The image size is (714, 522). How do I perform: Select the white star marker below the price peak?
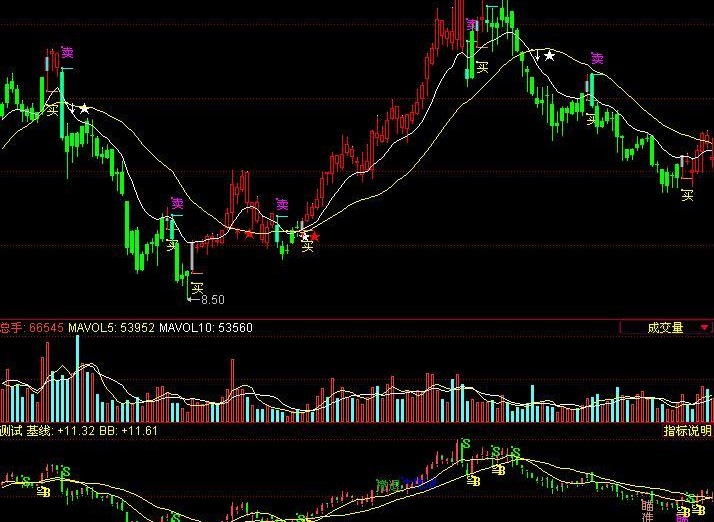tap(550, 56)
